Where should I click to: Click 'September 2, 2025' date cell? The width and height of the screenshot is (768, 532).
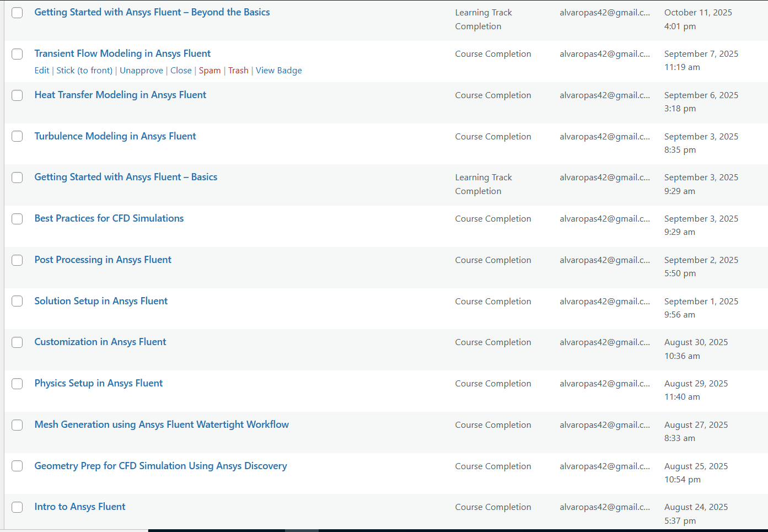(x=701, y=267)
